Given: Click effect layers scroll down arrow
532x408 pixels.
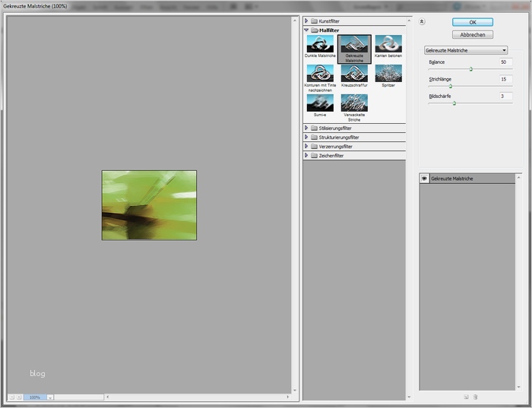Looking at the screenshot, I should point(518,387).
